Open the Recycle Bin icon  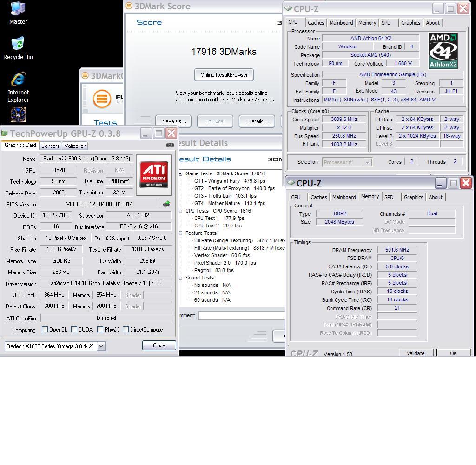tap(18, 48)
